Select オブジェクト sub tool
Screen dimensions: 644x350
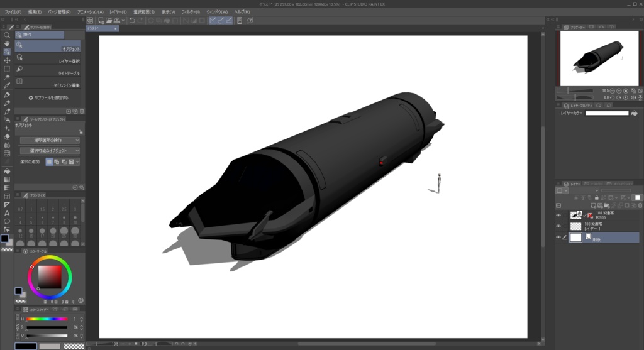tap(48, 46)
